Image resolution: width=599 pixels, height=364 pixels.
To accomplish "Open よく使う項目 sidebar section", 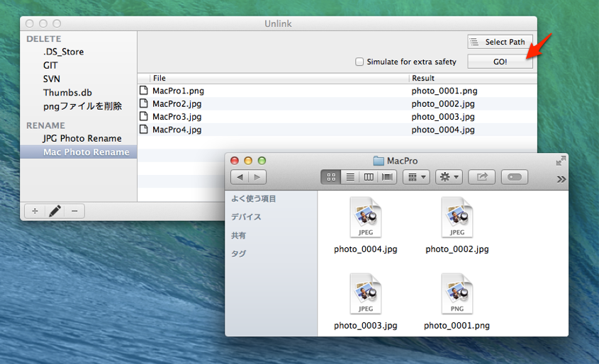I will (254, 199).
